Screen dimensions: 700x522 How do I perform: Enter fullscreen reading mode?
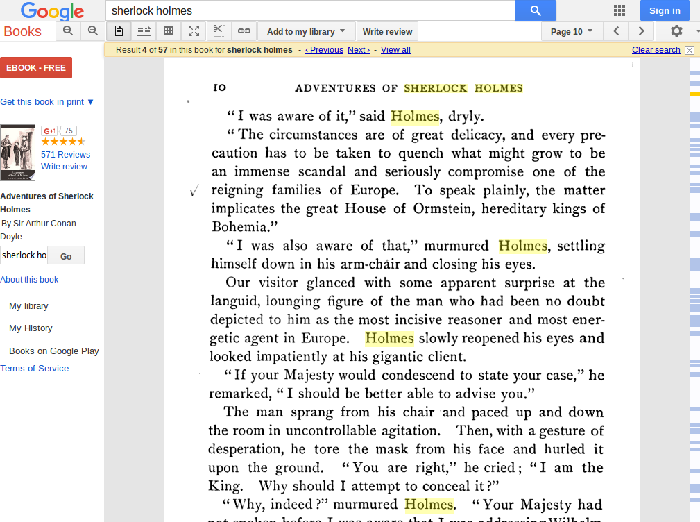[x=194, y=31]
